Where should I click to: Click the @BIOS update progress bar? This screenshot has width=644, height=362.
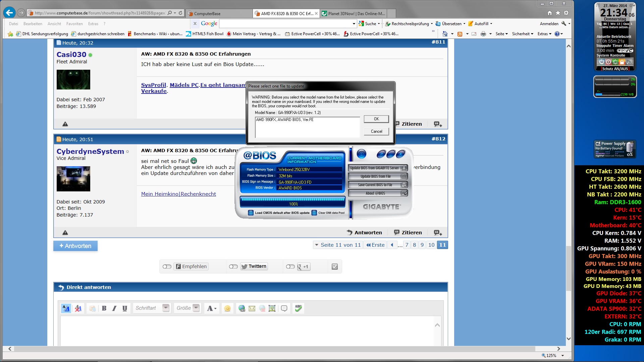click(x=293, y=201)
